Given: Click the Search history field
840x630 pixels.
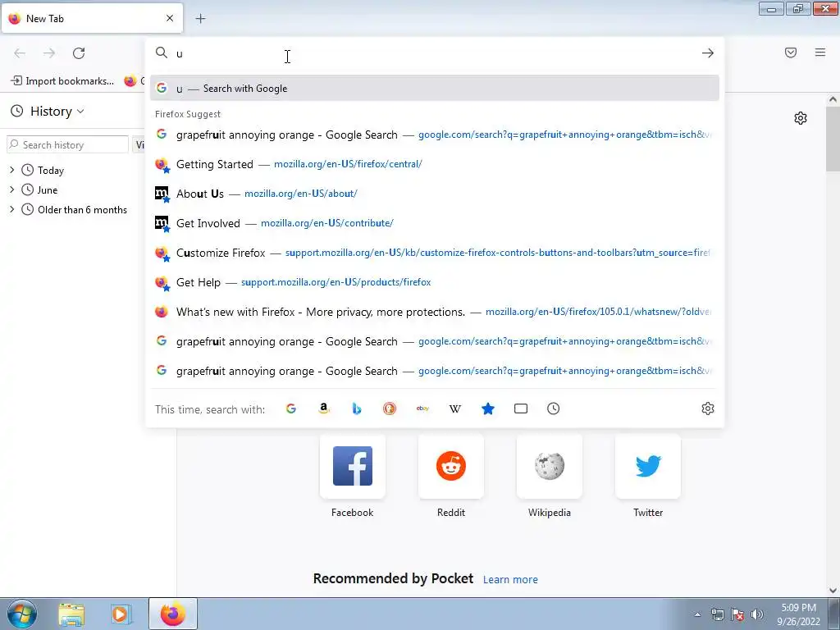Looking at the screenshot, I should coord(67,144).
